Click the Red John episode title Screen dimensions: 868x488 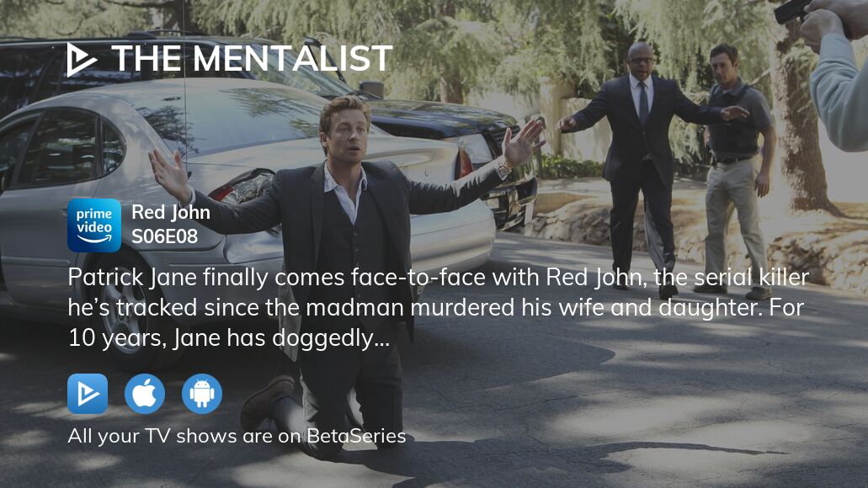[171, 213]
